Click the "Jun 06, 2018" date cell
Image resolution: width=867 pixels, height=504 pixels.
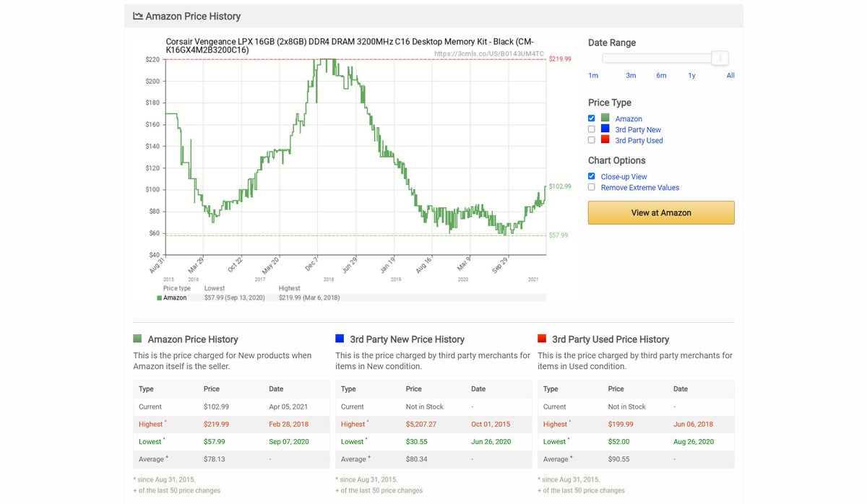click(693, 424)
